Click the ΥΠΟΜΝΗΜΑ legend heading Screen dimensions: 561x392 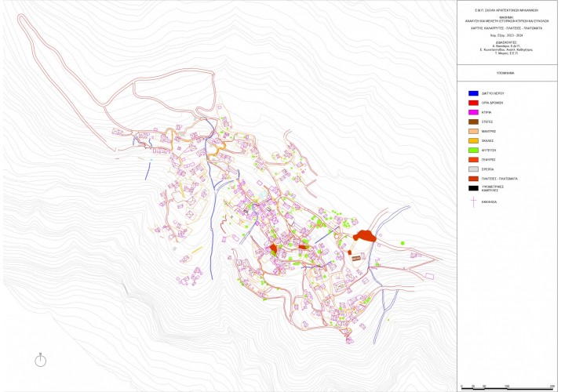coord(505,73)
